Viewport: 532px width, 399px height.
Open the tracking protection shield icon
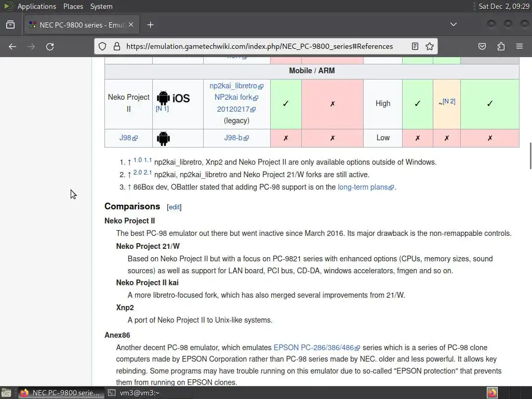point(102,46)
